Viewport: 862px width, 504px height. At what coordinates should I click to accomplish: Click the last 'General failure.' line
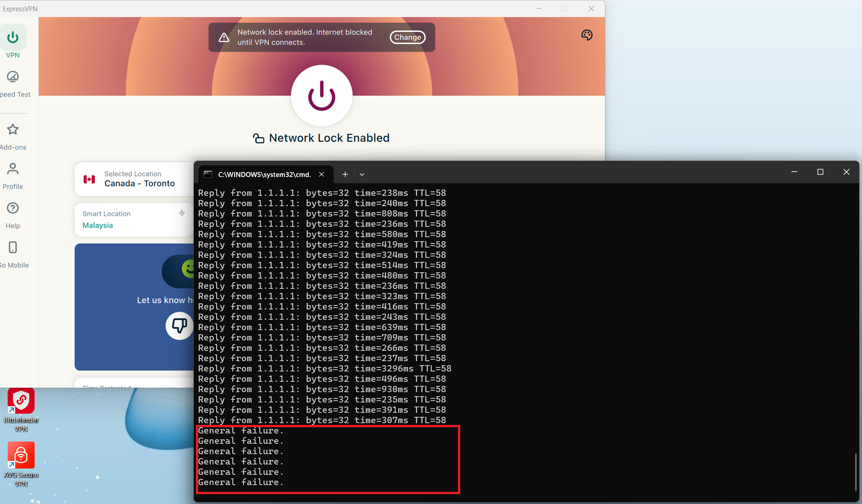coord(241,482)
